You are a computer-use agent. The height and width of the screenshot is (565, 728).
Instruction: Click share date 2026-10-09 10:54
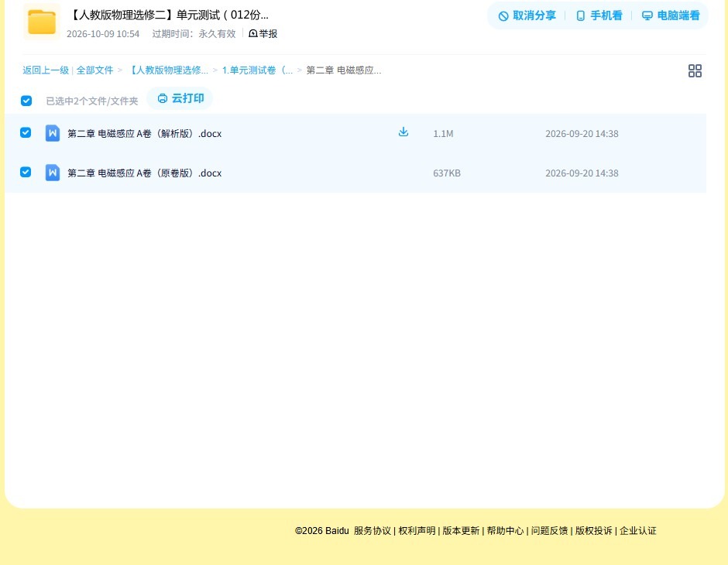(x=103, y=34)
